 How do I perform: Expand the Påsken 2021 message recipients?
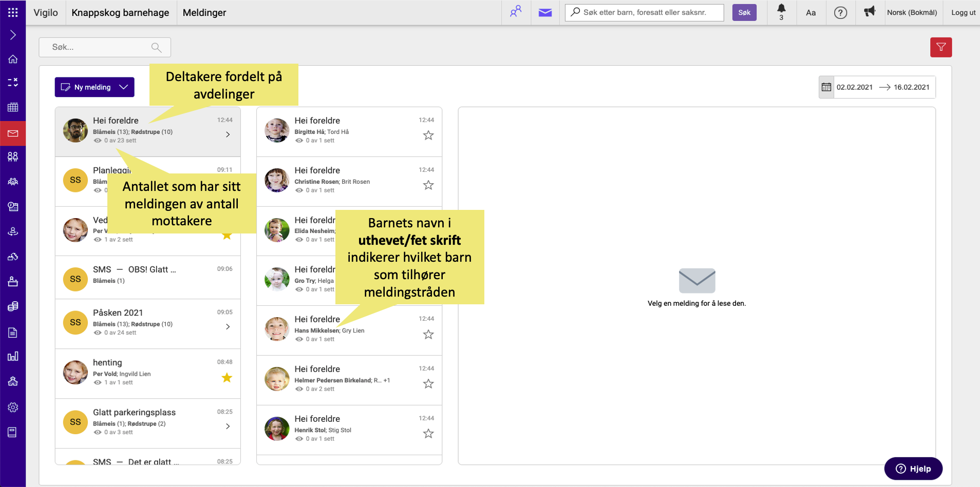tap(228, 327)
